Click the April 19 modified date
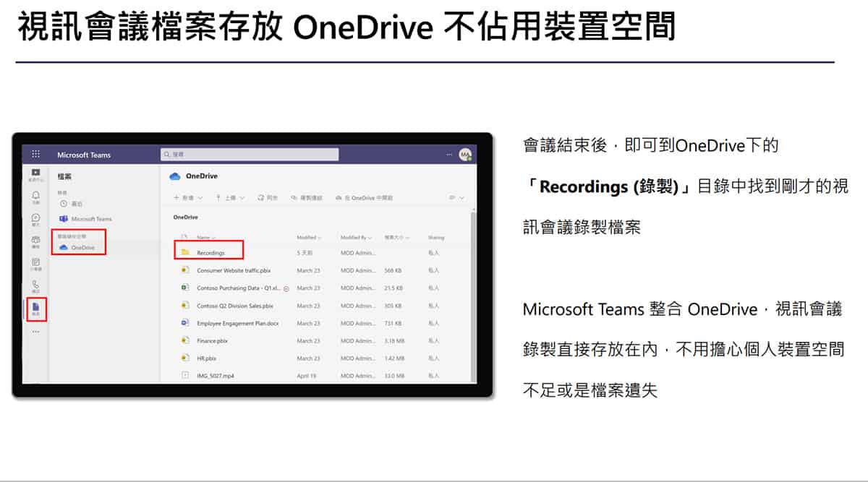 (x=306, y=376)
